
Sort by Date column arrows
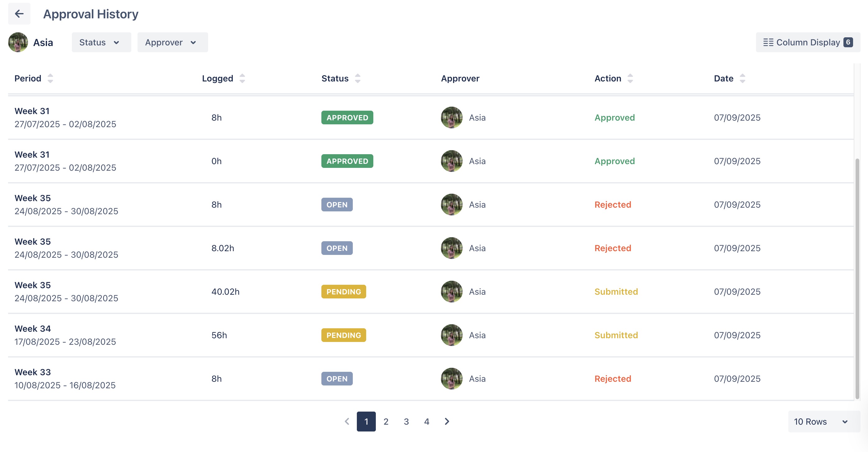tap(742, 78)
